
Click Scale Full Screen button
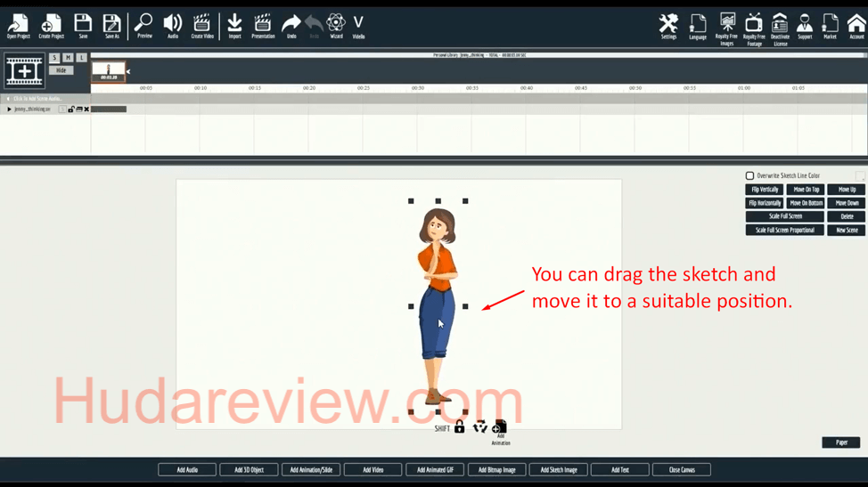coord(785,216)
